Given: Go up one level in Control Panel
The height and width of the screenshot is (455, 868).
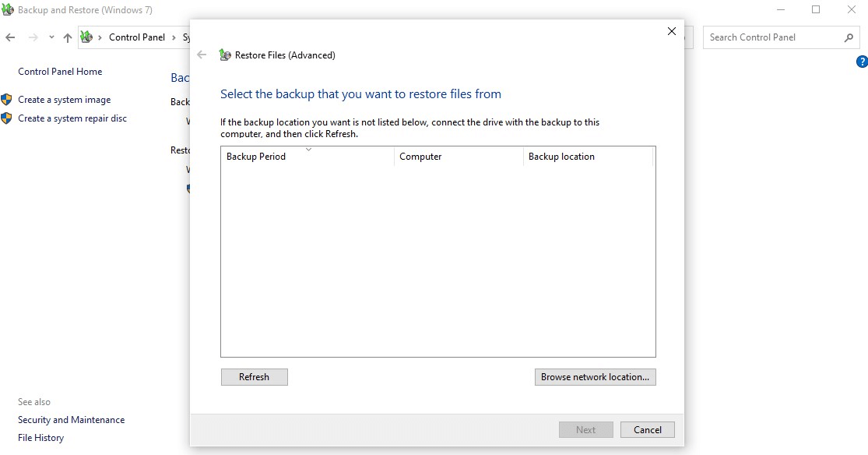Looking at the screenshot, I should click(68, 37).
